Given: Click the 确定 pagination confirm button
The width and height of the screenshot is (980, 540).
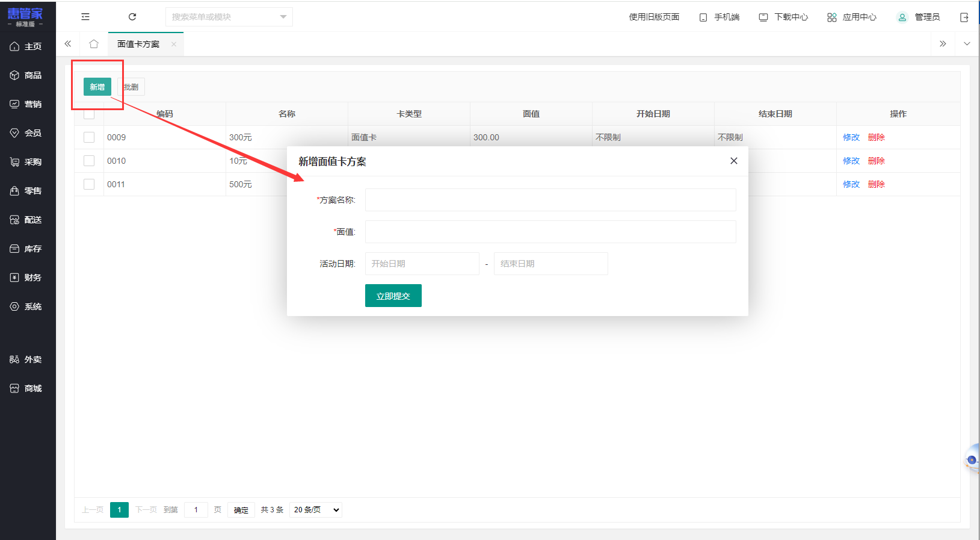Looking at the screenshot, I should coord(241,510).
